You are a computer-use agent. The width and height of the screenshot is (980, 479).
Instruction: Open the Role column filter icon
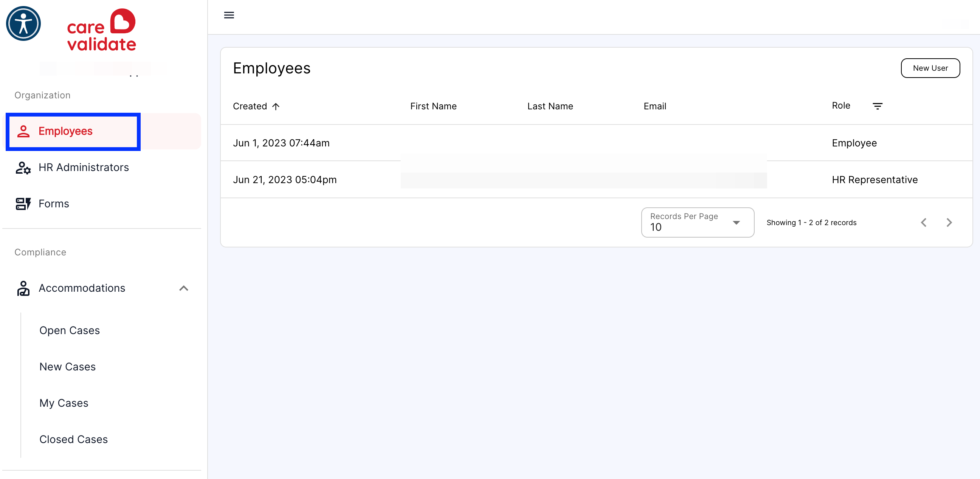coord(877,106)
